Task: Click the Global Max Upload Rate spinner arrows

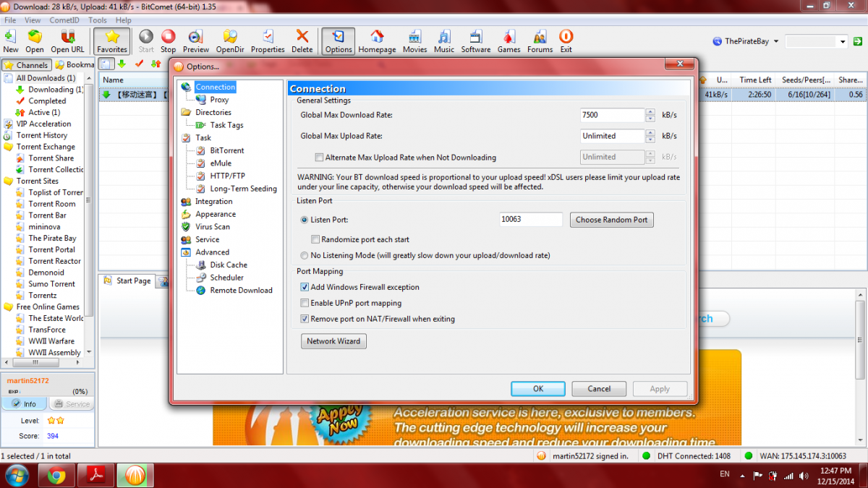Action: tap(650, 136)
